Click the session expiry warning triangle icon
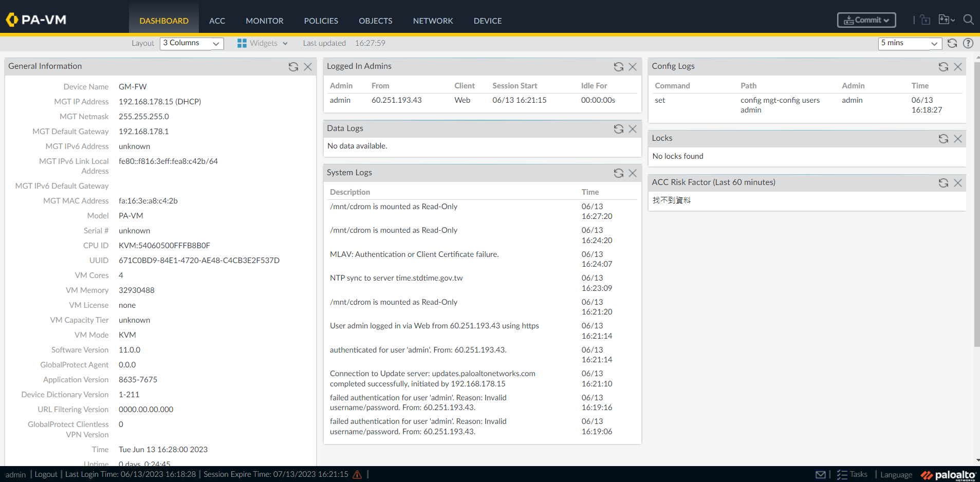 click(357, 474)
